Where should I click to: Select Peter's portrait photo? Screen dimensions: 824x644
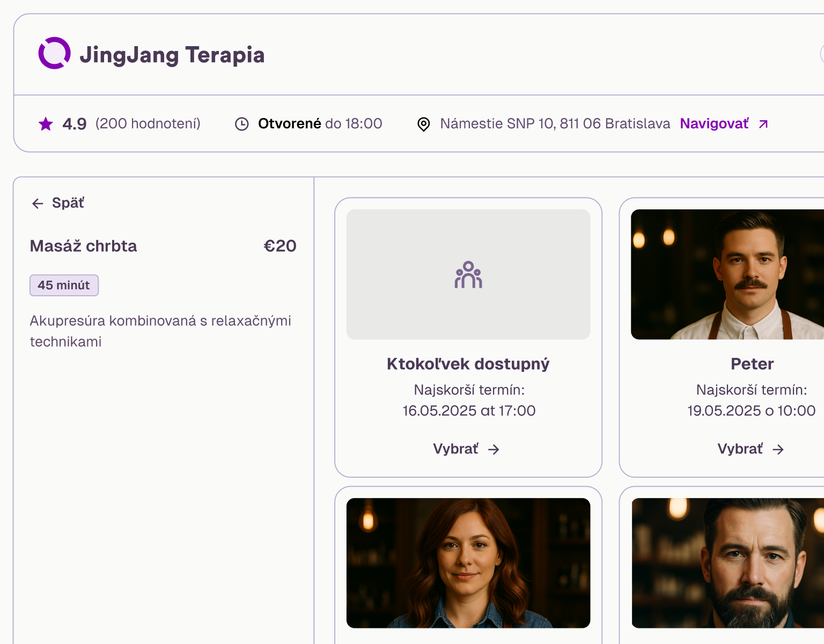coord(727,274)
